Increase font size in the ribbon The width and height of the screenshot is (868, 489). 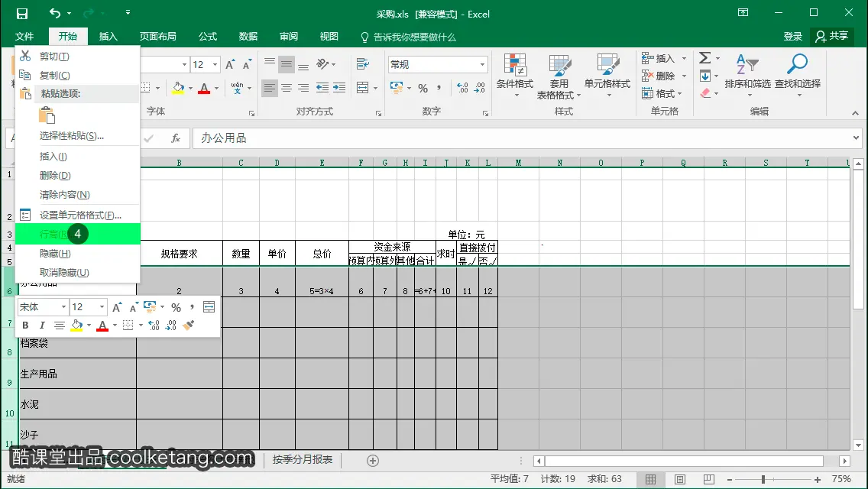(230, 65)
